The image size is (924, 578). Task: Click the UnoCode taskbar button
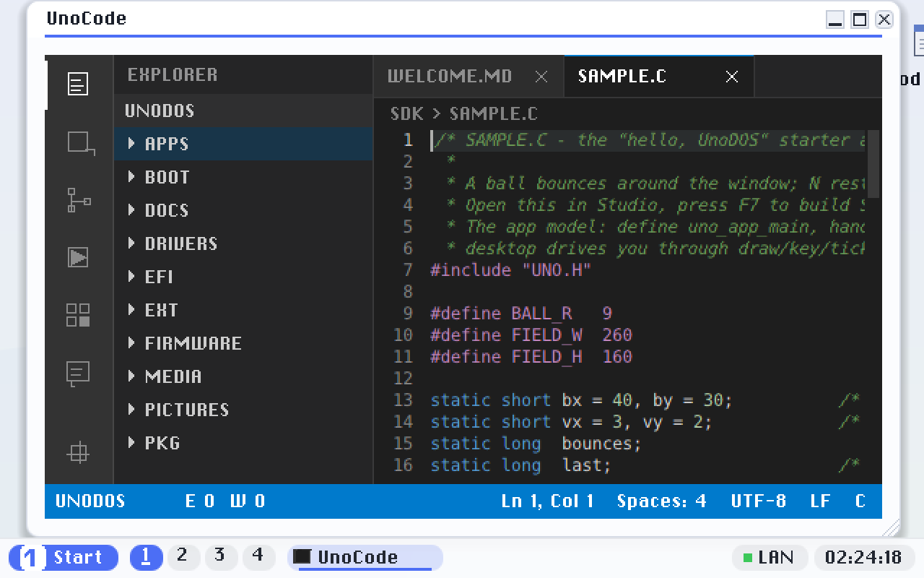[365, 557]
